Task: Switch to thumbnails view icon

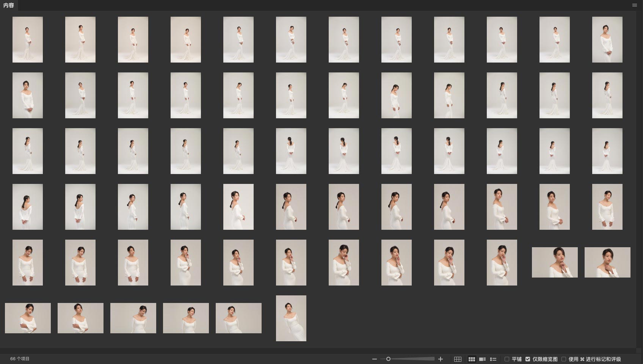Action: [472, 359]
